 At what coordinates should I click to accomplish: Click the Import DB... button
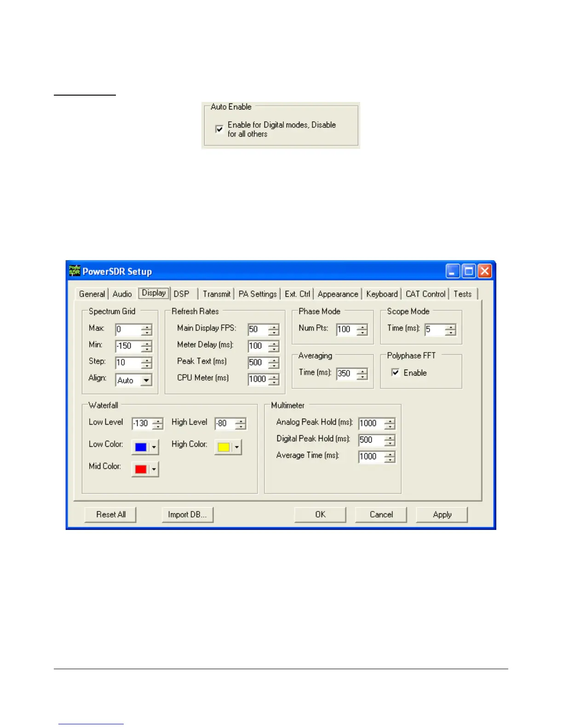coord(188,515)
